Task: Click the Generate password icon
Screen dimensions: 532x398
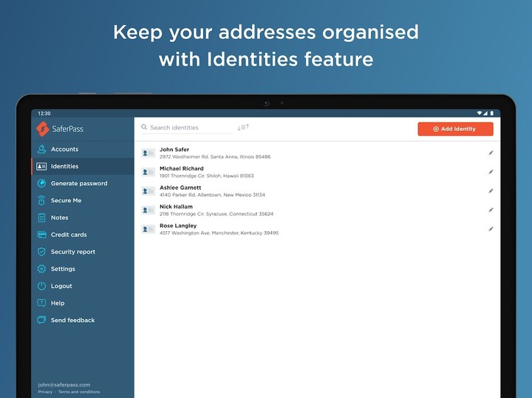Action: pos(41,183)
